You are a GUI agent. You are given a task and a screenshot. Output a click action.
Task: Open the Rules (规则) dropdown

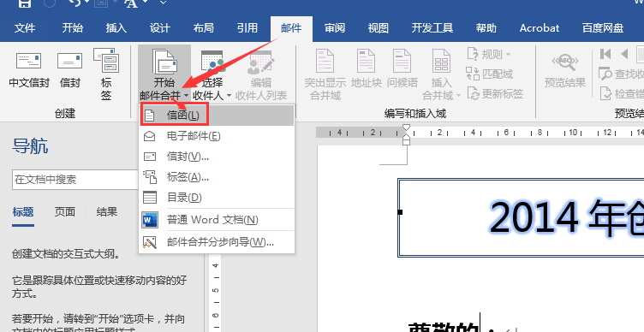(489, 54)
